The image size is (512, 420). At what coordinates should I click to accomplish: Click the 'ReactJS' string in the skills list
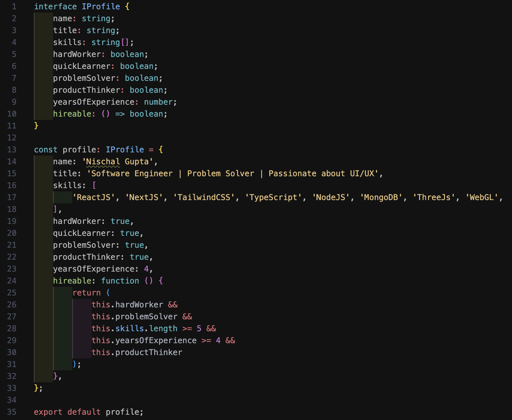pos(94,197)
